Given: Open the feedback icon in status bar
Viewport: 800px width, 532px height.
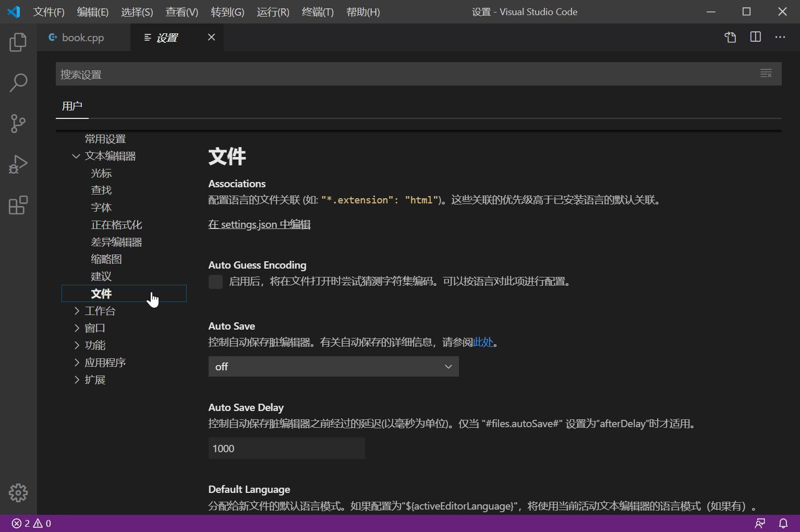Looking at the screenshot, I should click(760, 523).
